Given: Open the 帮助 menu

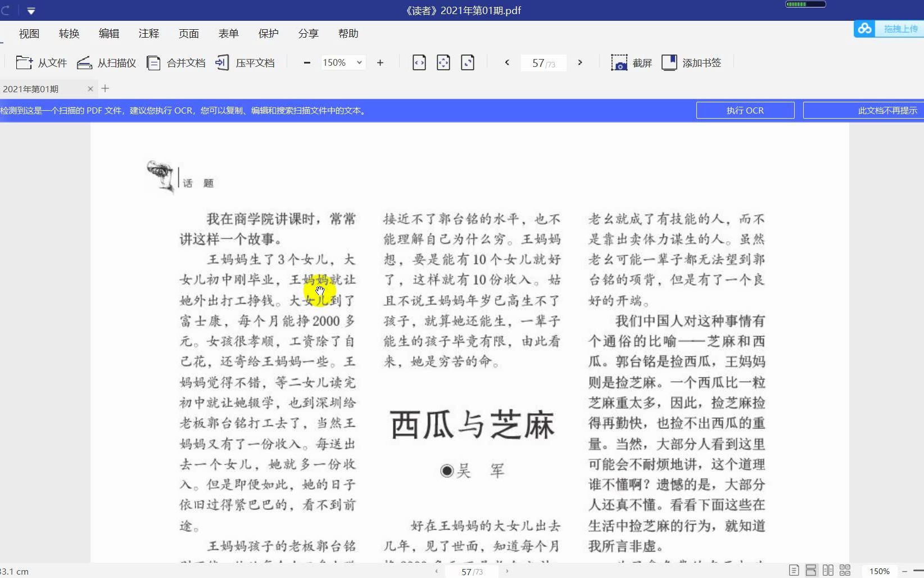Looking at the screenshot, I should pos(348,34).
